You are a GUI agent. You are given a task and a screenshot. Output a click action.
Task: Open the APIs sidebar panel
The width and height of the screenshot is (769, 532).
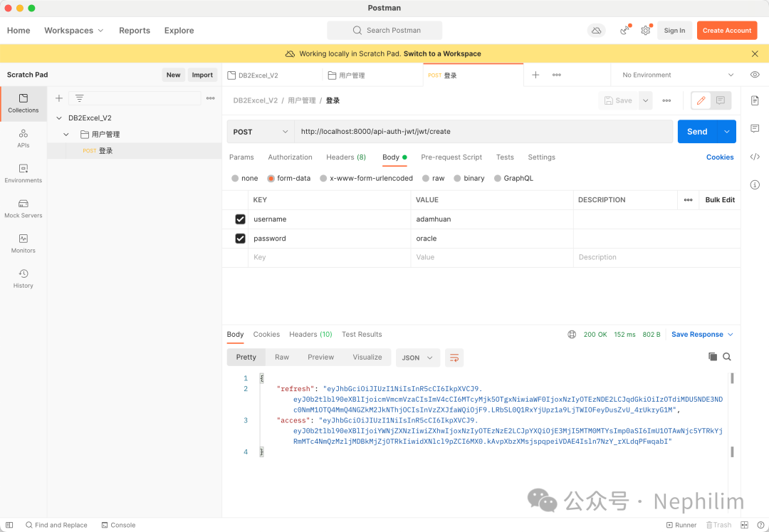(23, 139)
